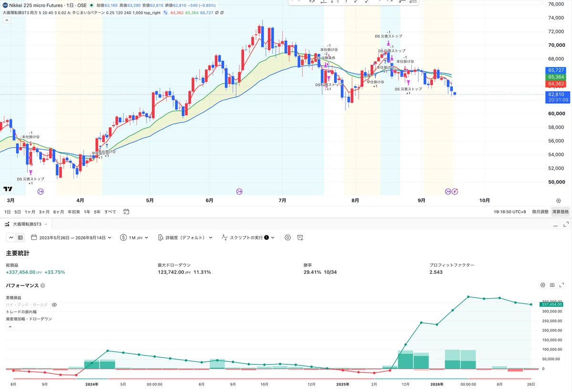Open the 詳細度（デフォルト） dropdown
The height and width of the screenshot is (392, 572).
tap(184, 237)
